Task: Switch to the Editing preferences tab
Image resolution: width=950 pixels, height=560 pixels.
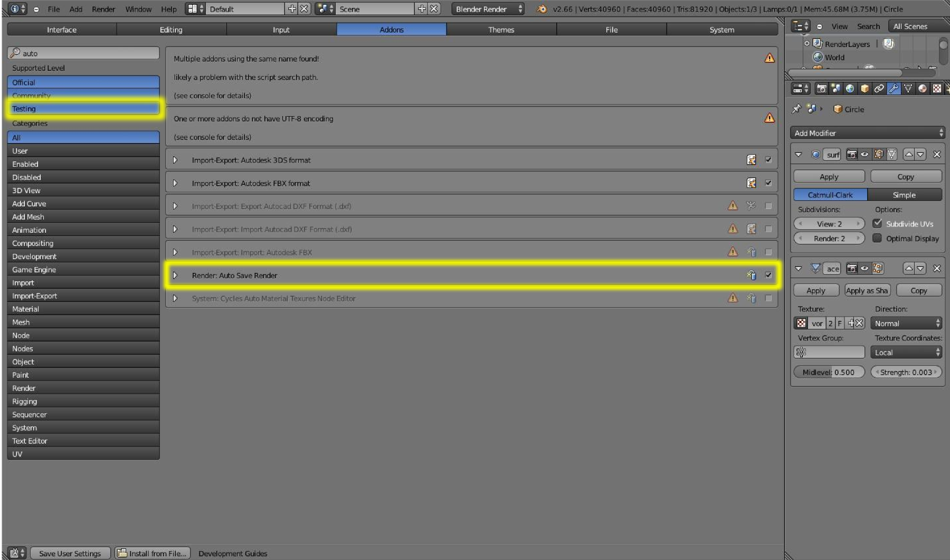Action: [171, 30]
